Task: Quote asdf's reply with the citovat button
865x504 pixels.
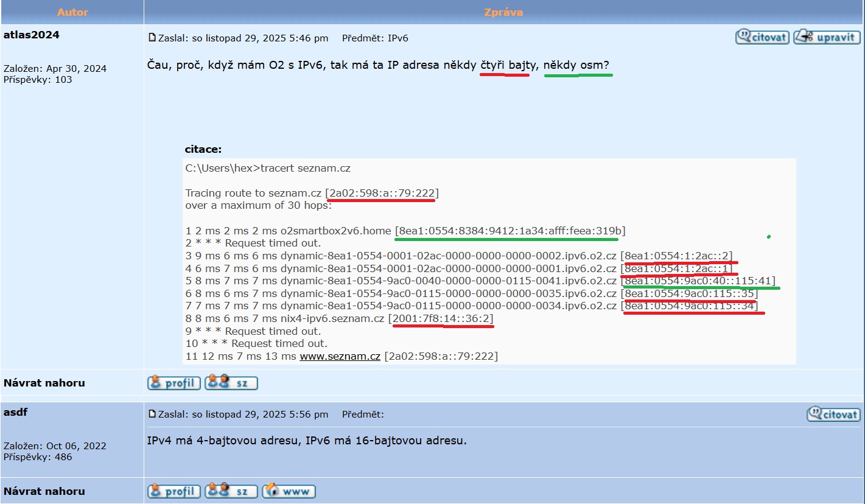Action: pyautogui.click(x=833, y=415)
